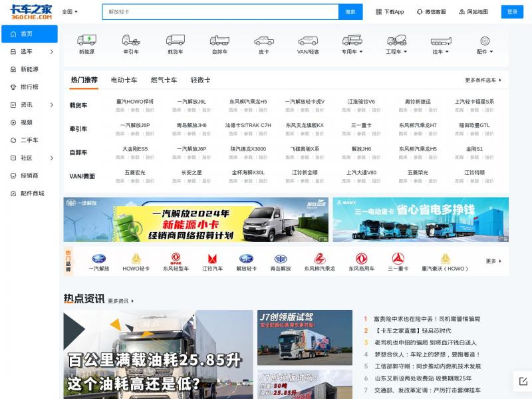
Task: Expand 更多 hot brands arrow
Action: pyautogui.click(x=493, y=261)
